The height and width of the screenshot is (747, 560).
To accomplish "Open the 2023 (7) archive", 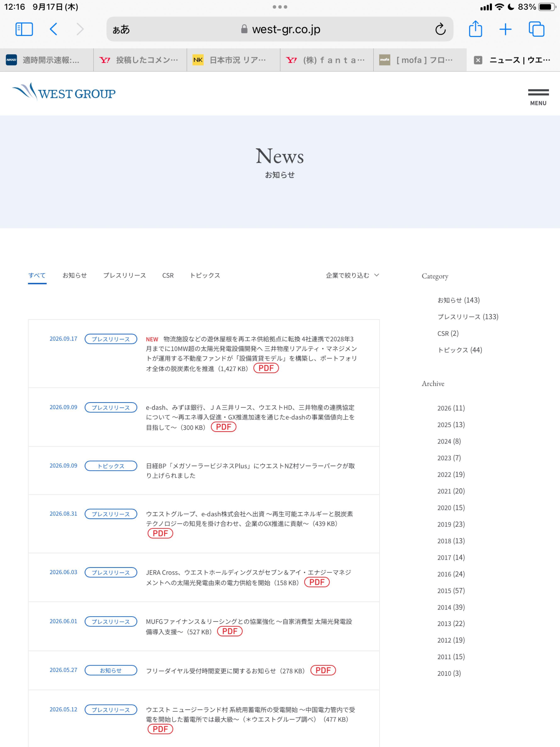I will click(x=449, y=458).
